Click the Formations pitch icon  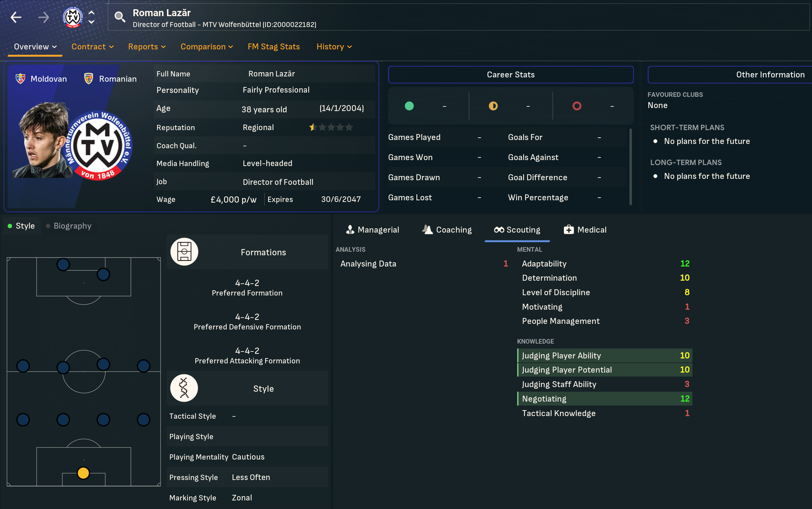point(184,252)
